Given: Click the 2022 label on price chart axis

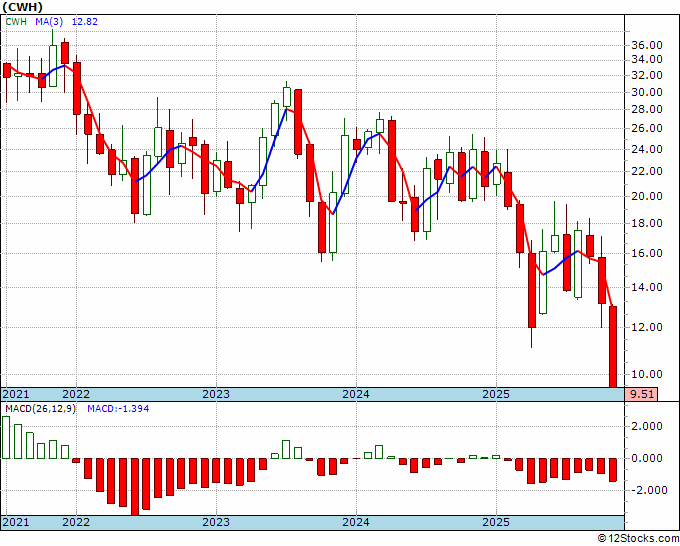Looking at the screenshot, I should click(x=76, y=394).
